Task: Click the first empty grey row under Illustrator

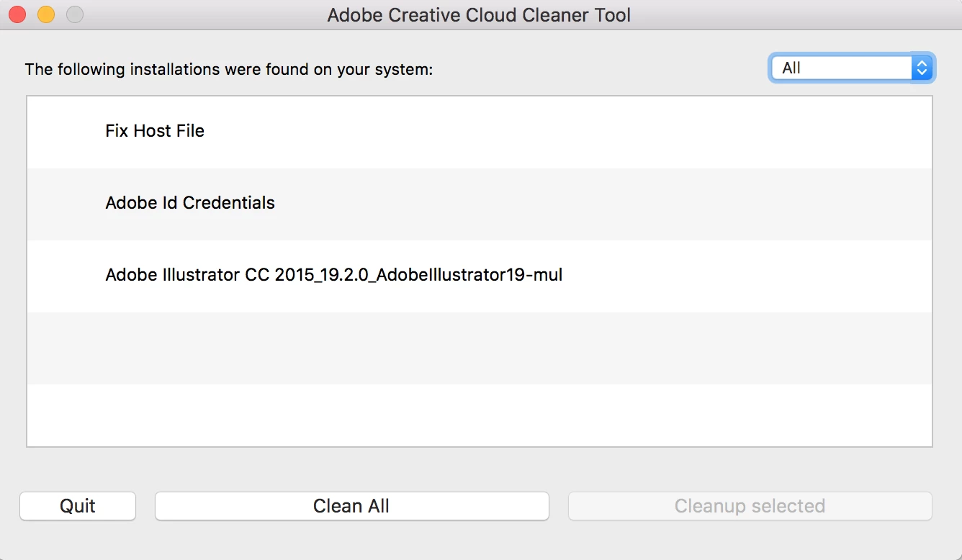Action: point(479,348)
